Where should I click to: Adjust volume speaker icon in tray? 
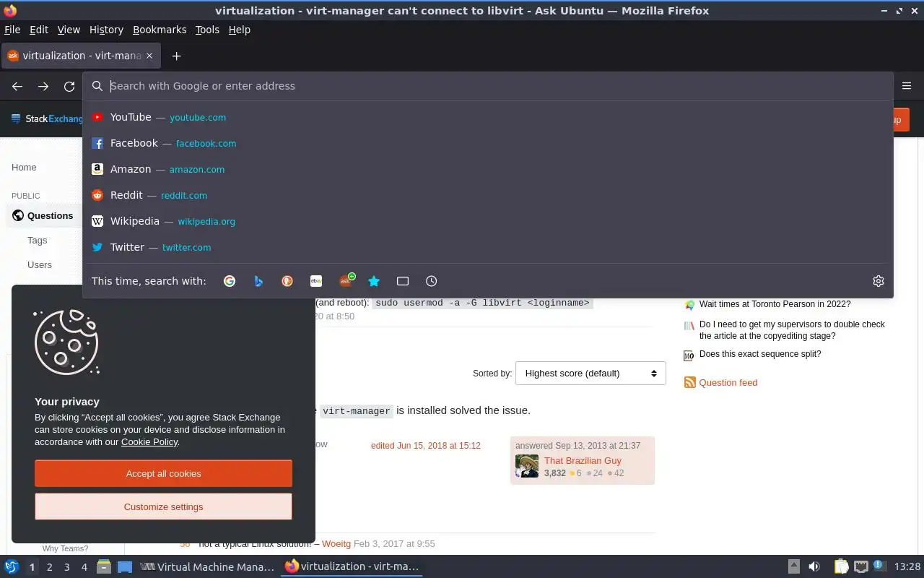click(814, 566)
